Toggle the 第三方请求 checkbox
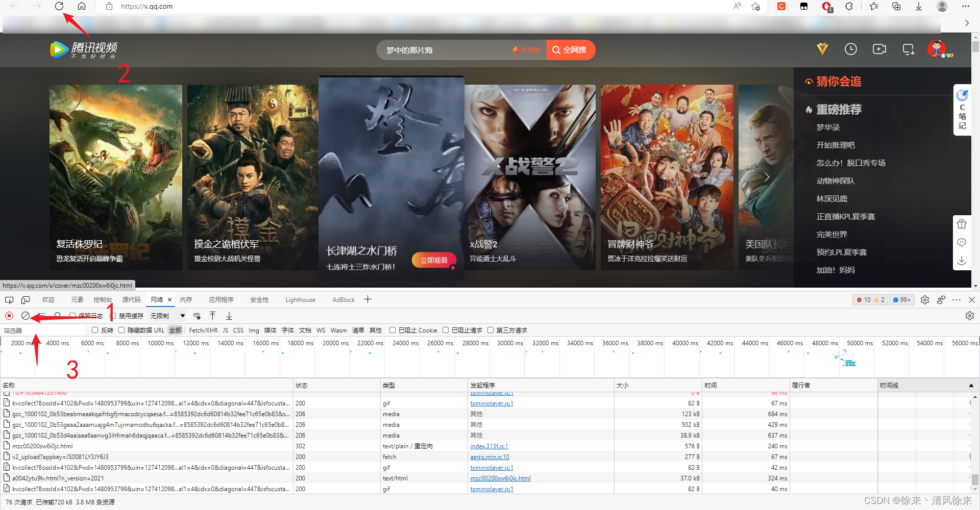Screen dimensions: 980x510 pos(491,330)
